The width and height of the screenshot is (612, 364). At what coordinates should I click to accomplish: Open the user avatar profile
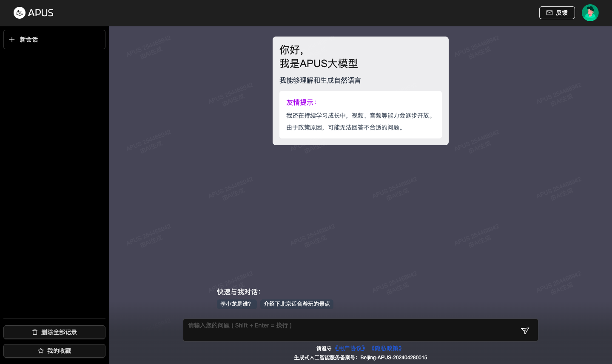[x=590, y=13]
